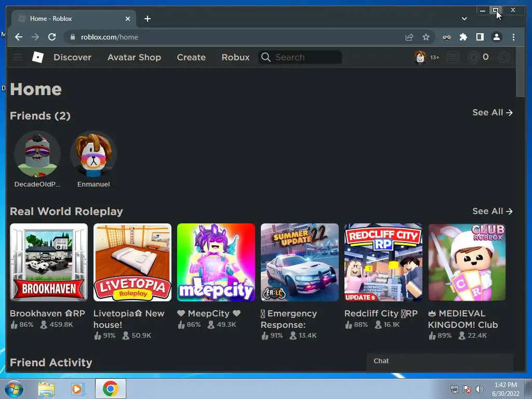Open the MeepCity game thumbnail
Image resolution: width=532 pixels, height=399 pixels.
click(216, 262)
